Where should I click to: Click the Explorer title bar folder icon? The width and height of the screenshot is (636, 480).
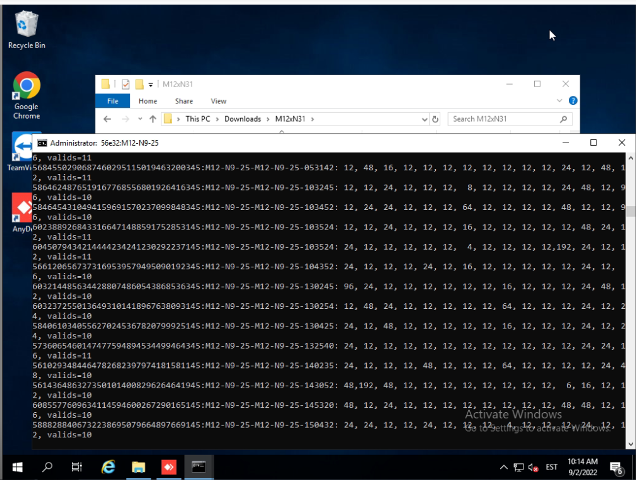click(x=105, y=84)
